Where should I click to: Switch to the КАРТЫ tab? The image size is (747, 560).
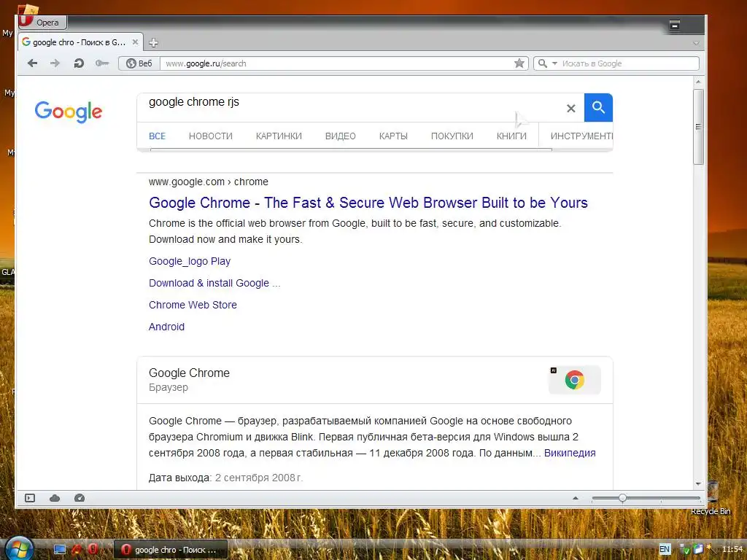(393, 136)
